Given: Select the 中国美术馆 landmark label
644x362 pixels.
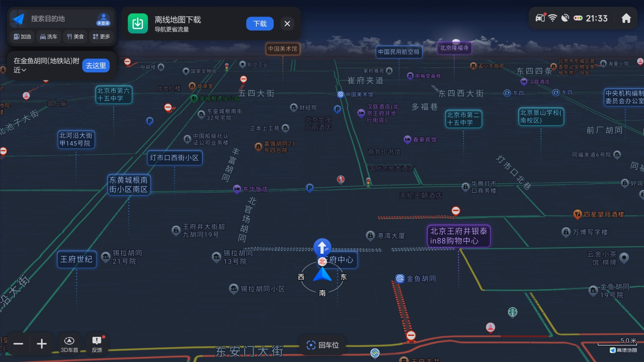Looking at the screenshot, I should tap(282, 49).
